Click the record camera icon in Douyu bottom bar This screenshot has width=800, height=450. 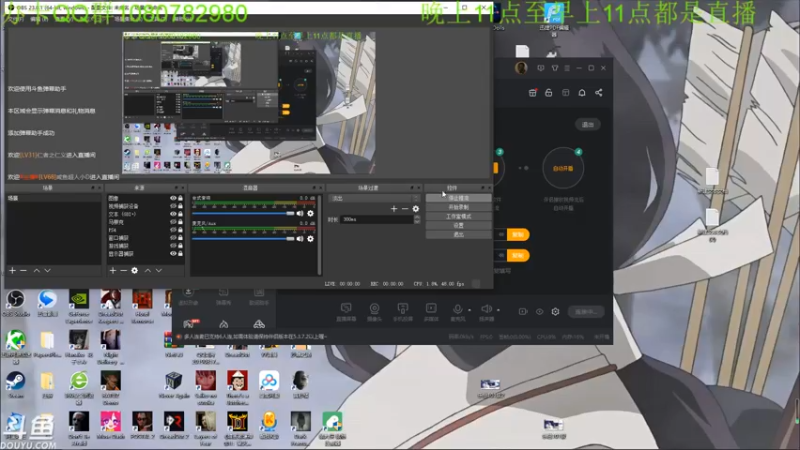coord(523,311)
